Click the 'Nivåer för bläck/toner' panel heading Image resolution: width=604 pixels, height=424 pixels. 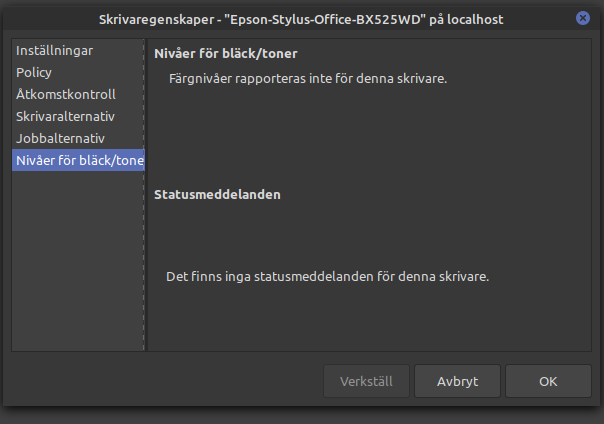tap(226, 54)
